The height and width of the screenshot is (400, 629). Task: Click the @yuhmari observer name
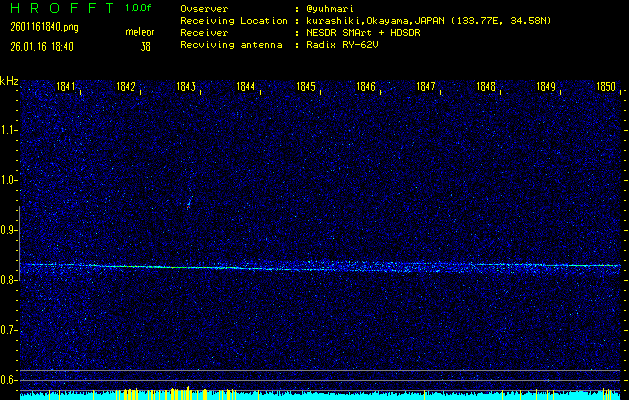coord(335,10)
